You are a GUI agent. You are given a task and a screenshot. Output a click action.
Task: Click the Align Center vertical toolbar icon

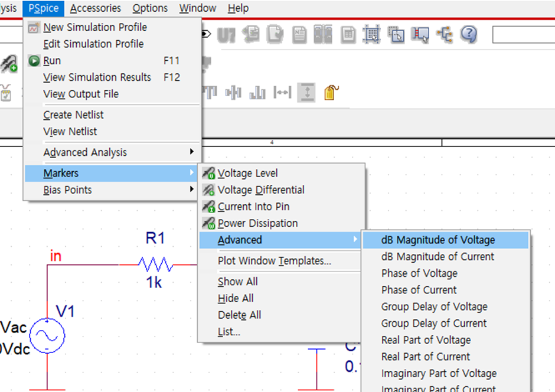[233, 93]
